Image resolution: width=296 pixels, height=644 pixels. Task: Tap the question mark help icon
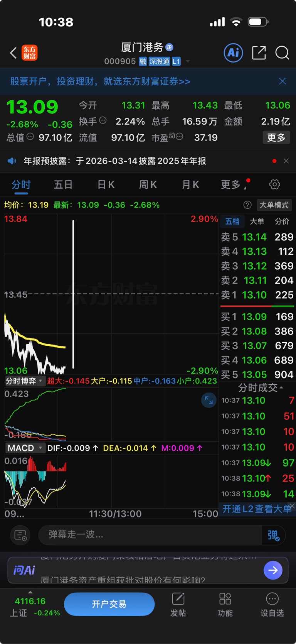tap(247, 205)
